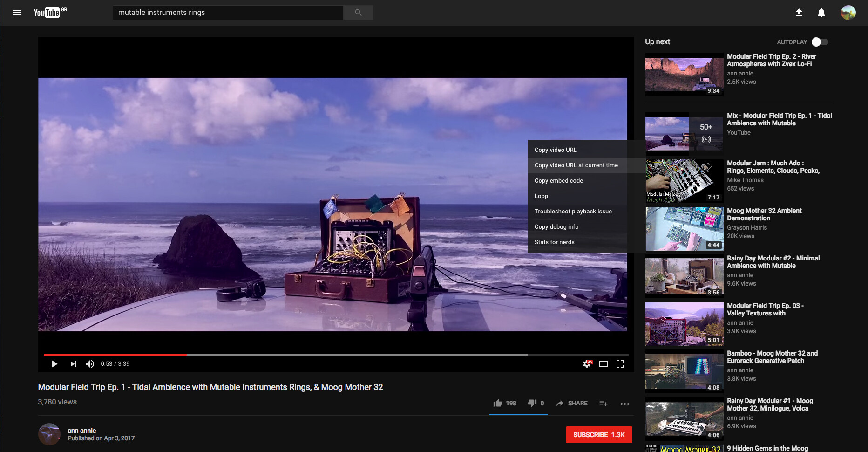The height and width of the screenshot is (452, 868).
Task: Open Grayson Harris channel name
Action: (x=747, y=228)
